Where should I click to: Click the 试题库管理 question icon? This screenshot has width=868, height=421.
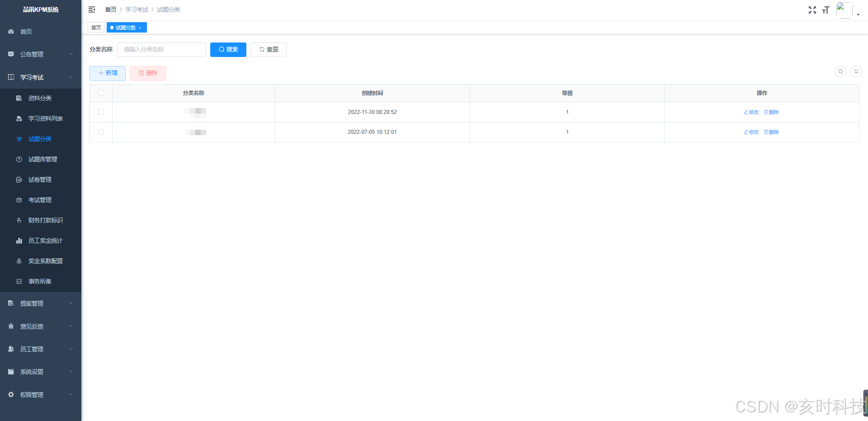point(19,159)
